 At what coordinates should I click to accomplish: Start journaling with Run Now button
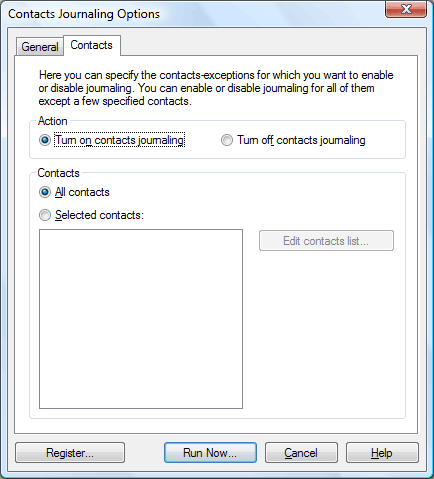point(210,453)
